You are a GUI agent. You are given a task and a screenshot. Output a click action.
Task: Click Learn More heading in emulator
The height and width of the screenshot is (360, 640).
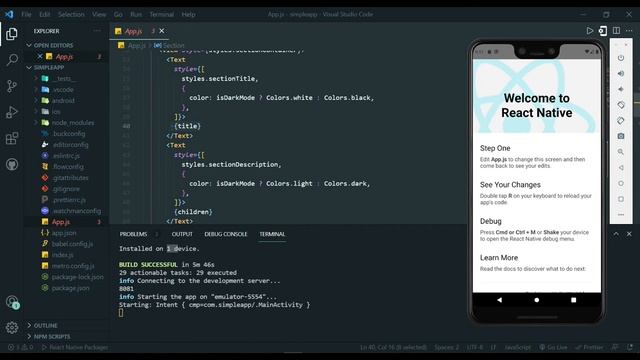click(499, 258)
